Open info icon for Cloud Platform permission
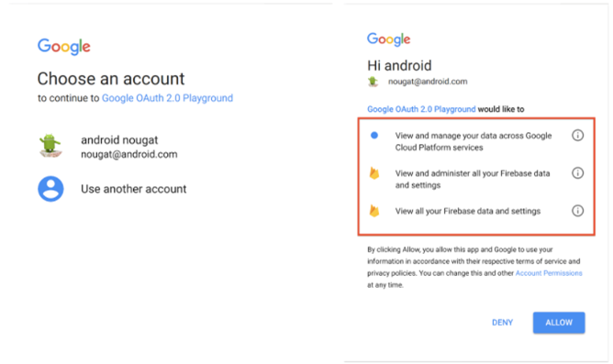 click(577, 135)
